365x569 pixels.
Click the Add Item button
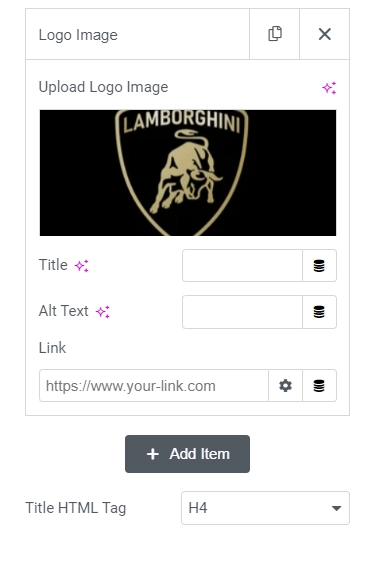click(x=187, y=454)
